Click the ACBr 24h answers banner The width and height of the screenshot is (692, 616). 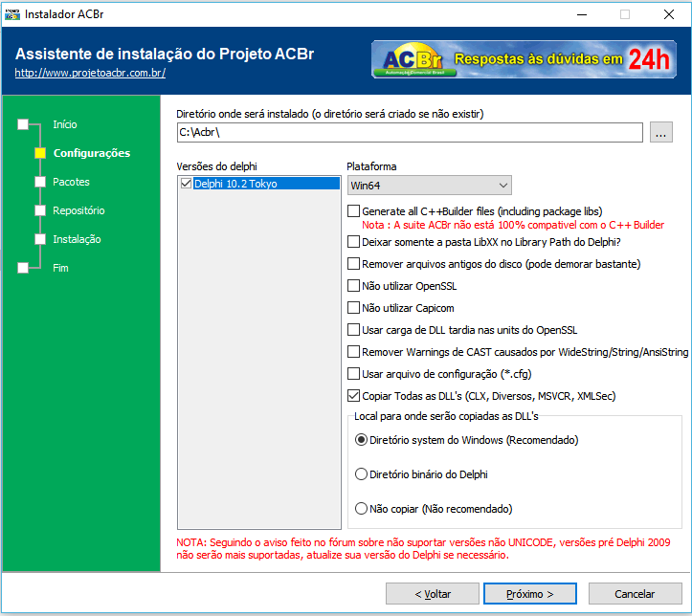click(x=524, y=59)
